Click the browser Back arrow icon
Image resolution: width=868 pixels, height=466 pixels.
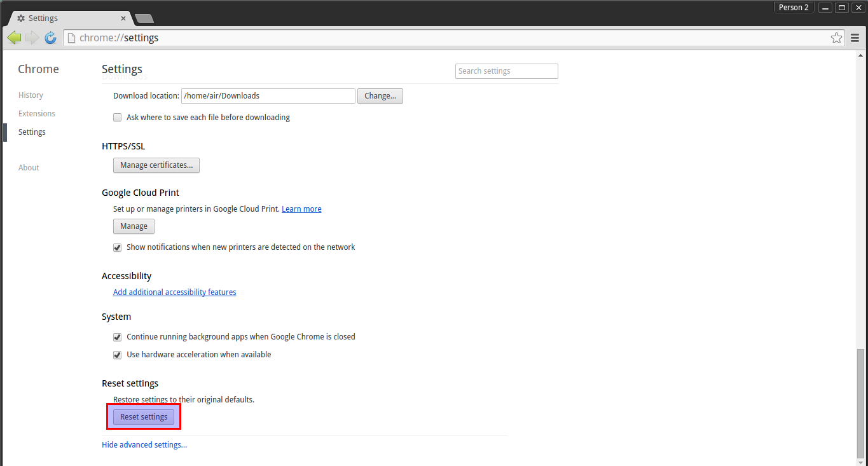[x=14, y=38]
